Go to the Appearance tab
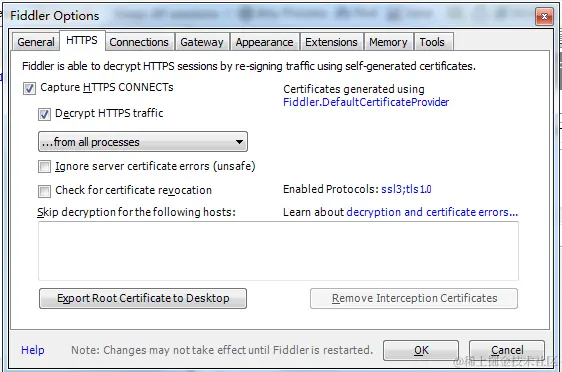This screenshot has width=562, height=372. pyautogui.click(x=265, y=42)
